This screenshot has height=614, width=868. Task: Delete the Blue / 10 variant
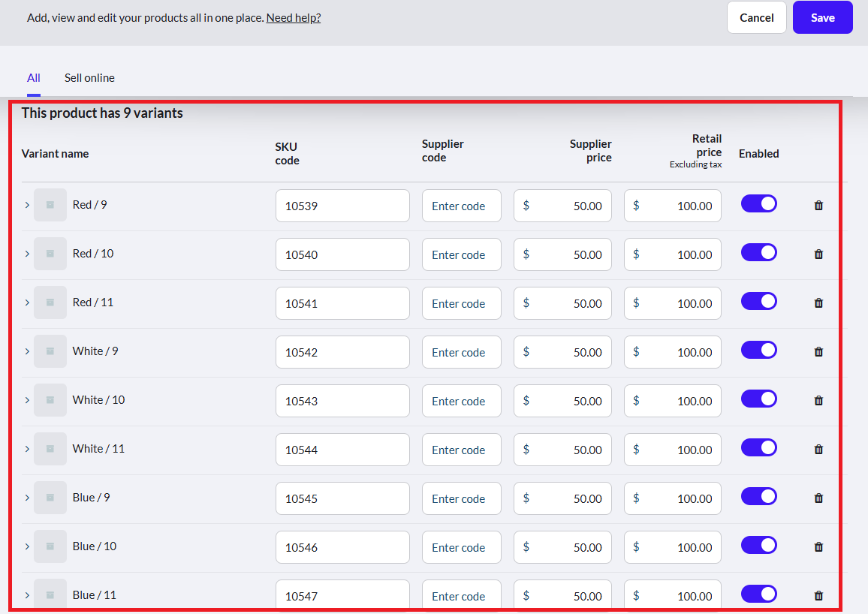coord(818,546)
